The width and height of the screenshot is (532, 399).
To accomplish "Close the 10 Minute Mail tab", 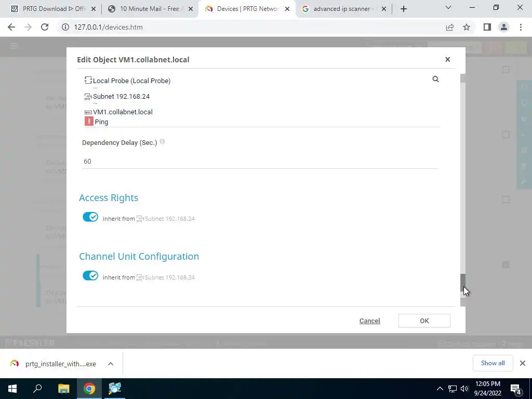I will pyautogui.click(x=191, y=9).
